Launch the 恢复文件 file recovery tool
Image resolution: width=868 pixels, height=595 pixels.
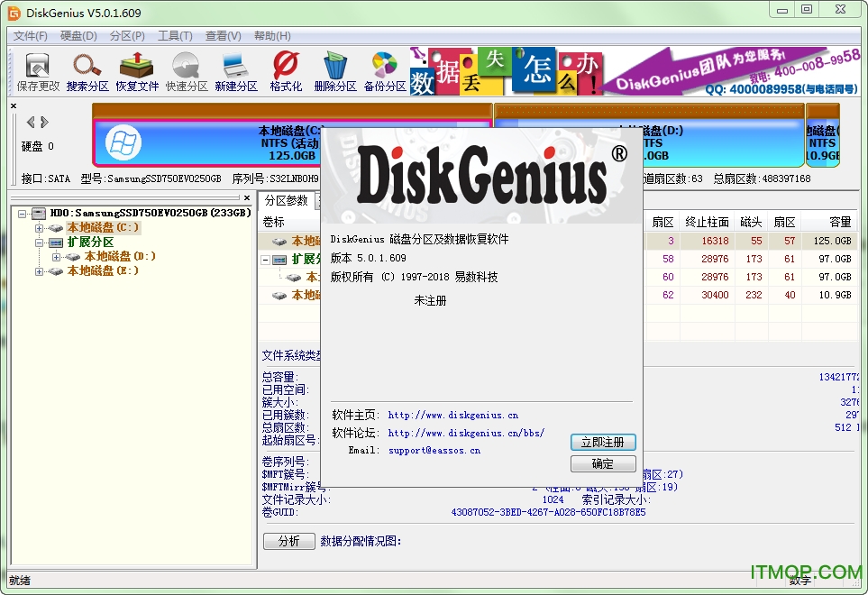coord(137,71)
